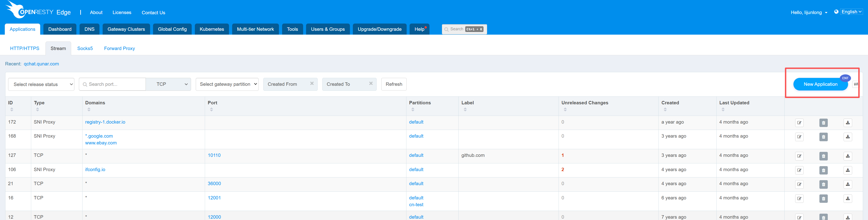Sort table by ID column
This screenshot has height=220, width=868.
pos(12,109)
